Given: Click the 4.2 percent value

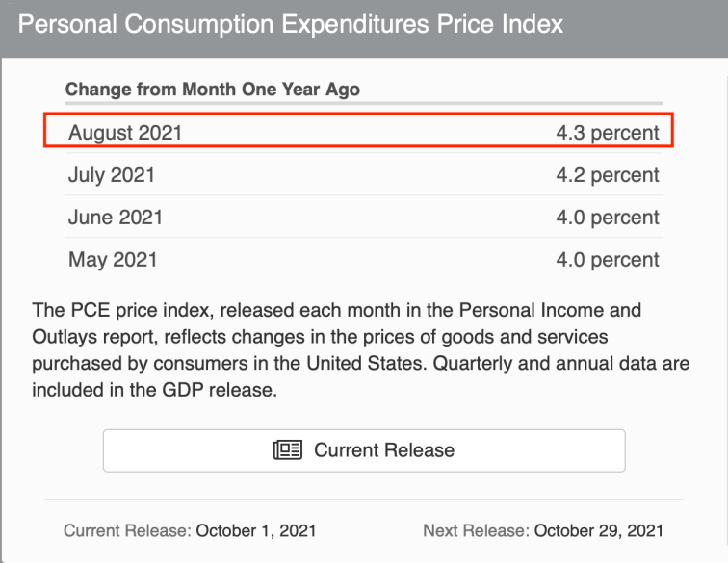Looking at the screenshot, I should click(x=608, y=175).
